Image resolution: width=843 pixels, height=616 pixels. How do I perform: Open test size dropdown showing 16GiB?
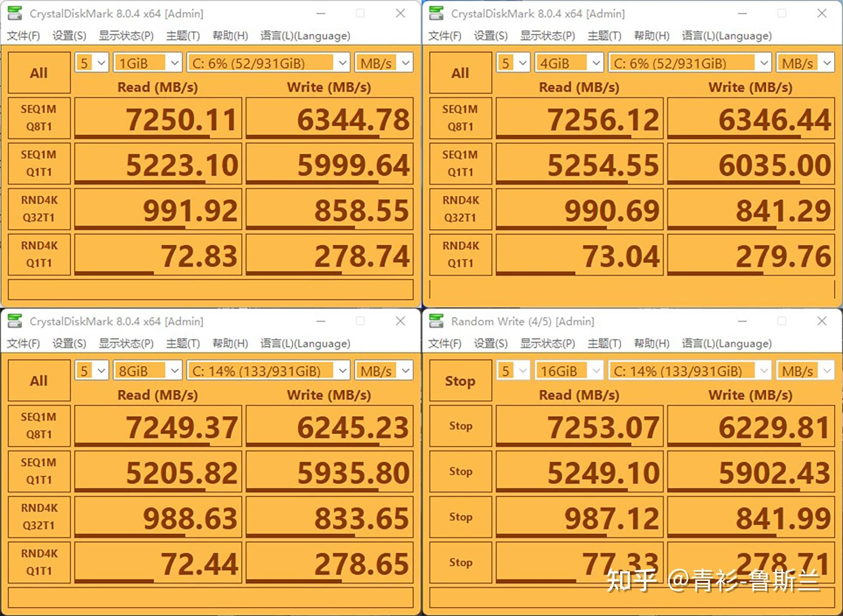(x=569, y=371)
